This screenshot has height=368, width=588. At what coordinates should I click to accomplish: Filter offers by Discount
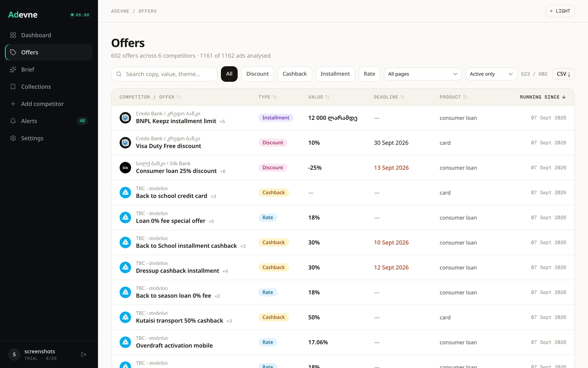pos(257,74)
